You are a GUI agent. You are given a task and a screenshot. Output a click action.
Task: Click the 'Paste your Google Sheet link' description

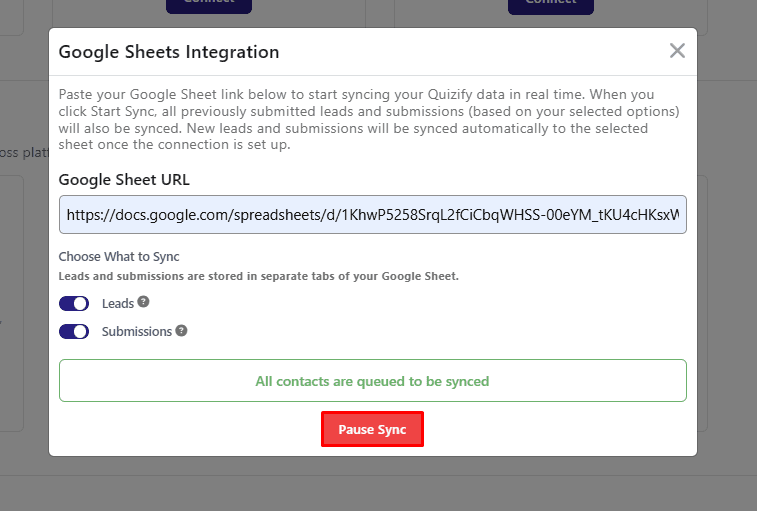[x=369, y=119]
